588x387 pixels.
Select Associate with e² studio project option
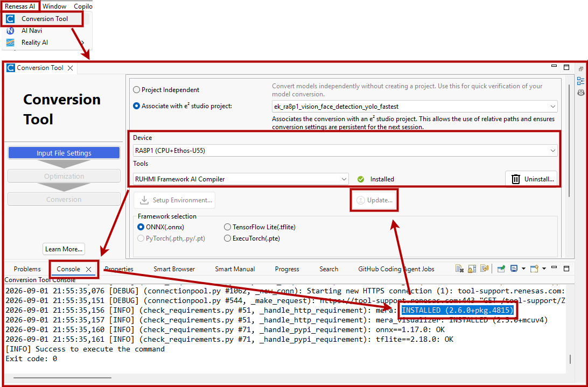tap(137, 106)
